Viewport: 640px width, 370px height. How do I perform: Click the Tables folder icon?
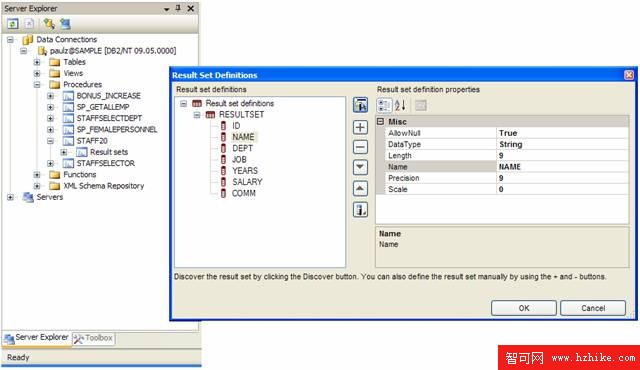(54, 62)
